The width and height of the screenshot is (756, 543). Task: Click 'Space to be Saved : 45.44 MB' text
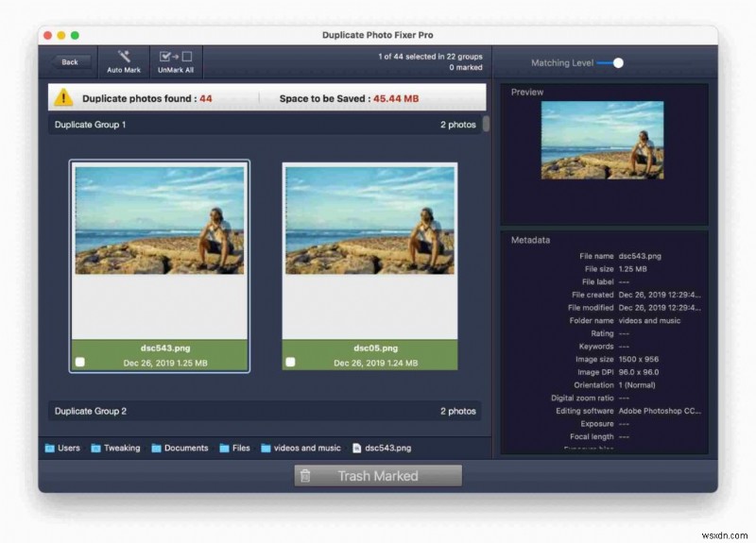[x=349, y=99]
